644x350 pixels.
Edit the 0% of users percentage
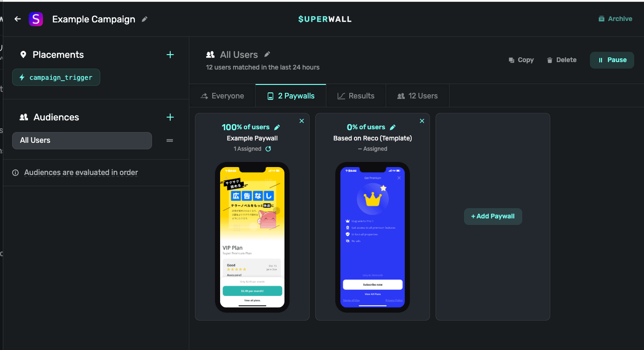(x=393, y=127)
